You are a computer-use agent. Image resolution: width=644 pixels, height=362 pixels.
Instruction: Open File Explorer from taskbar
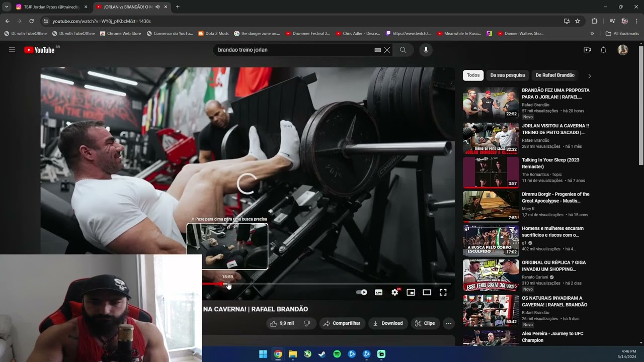click(x=293, y=354)
